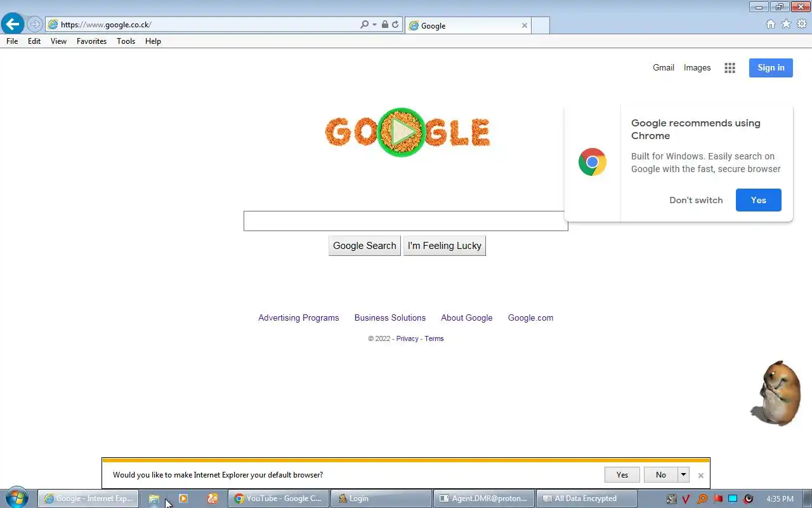The height and width of the screenshot is (508, 812).
Task: Open the Terms link in the footer
Action: click(x=434, y=338)
